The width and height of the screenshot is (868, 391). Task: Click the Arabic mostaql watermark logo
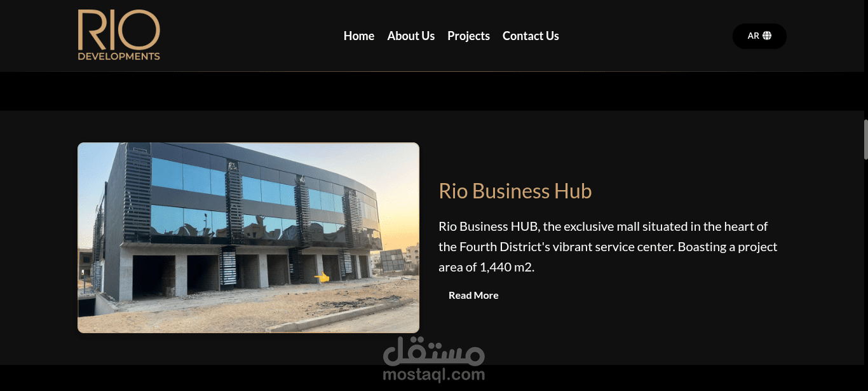(x=434, y=352)
